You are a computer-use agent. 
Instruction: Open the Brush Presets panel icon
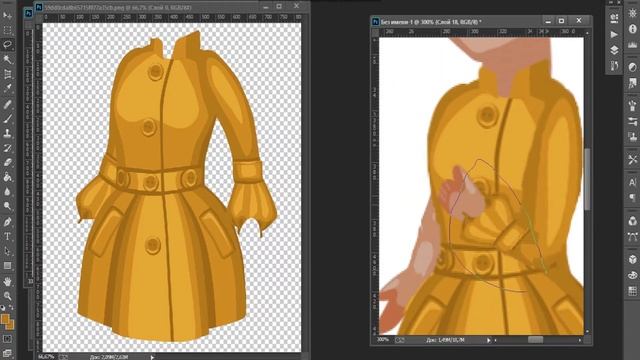(632, 121)
